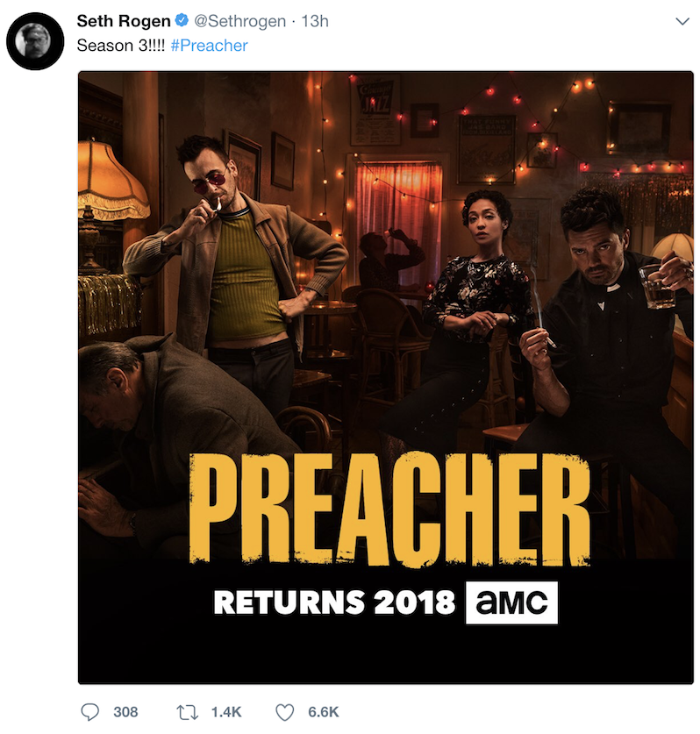
Task: Open the @Sethrogen handle link
Action: click(239, 21)
